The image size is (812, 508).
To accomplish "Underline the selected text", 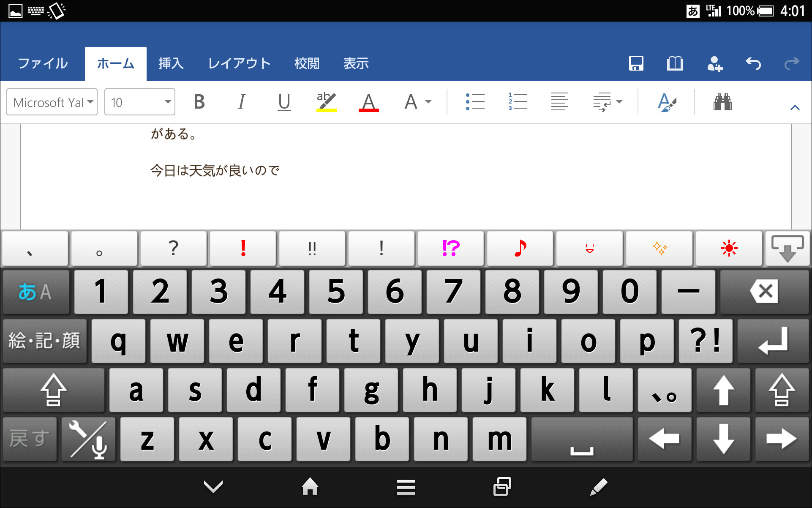I will (x=284, y=101).
